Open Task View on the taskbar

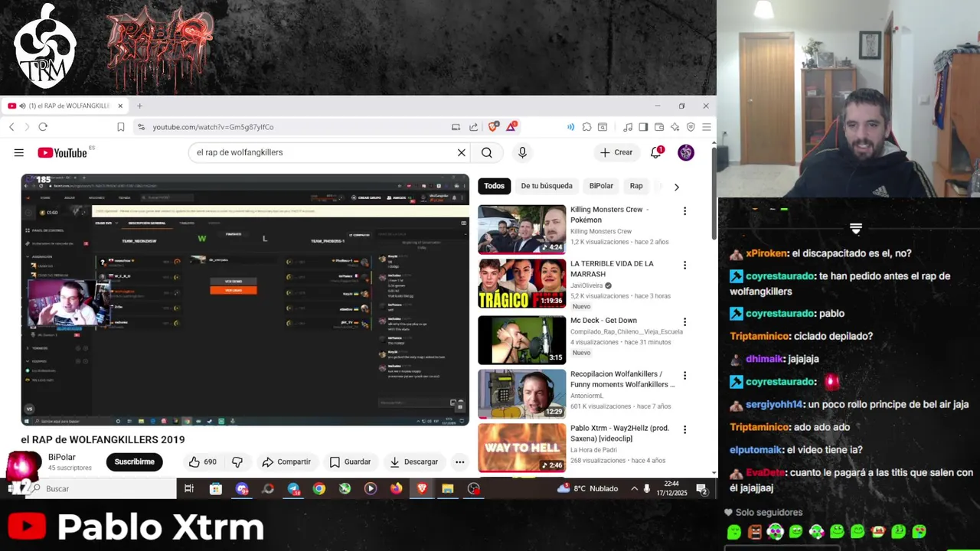tap(189, 489)
